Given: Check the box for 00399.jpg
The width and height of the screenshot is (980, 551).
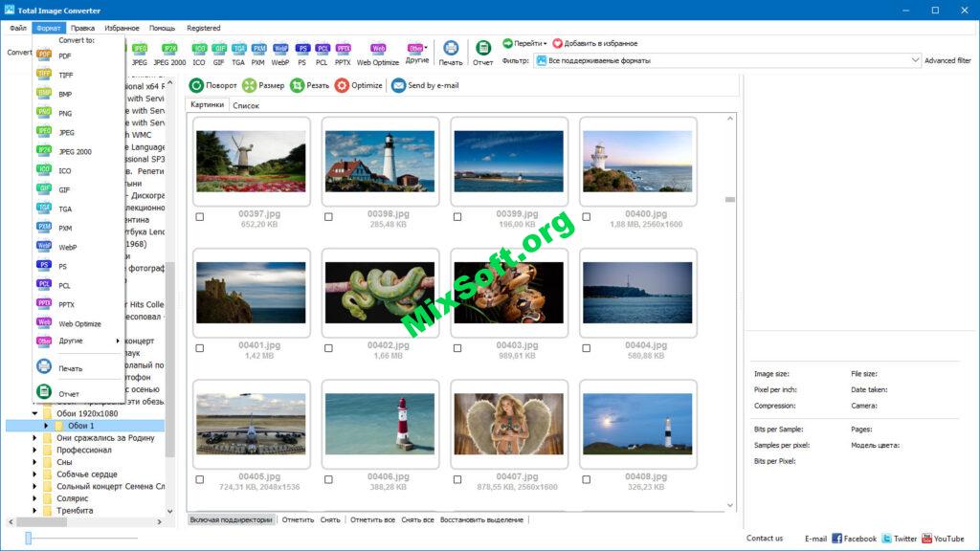Looking at the screenshot, I should pyautogui.click(x=457, y=217).
